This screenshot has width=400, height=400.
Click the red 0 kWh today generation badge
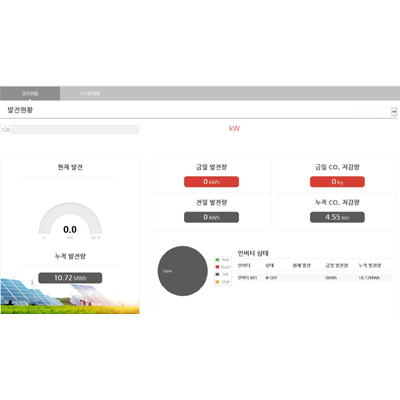point(211,182)
